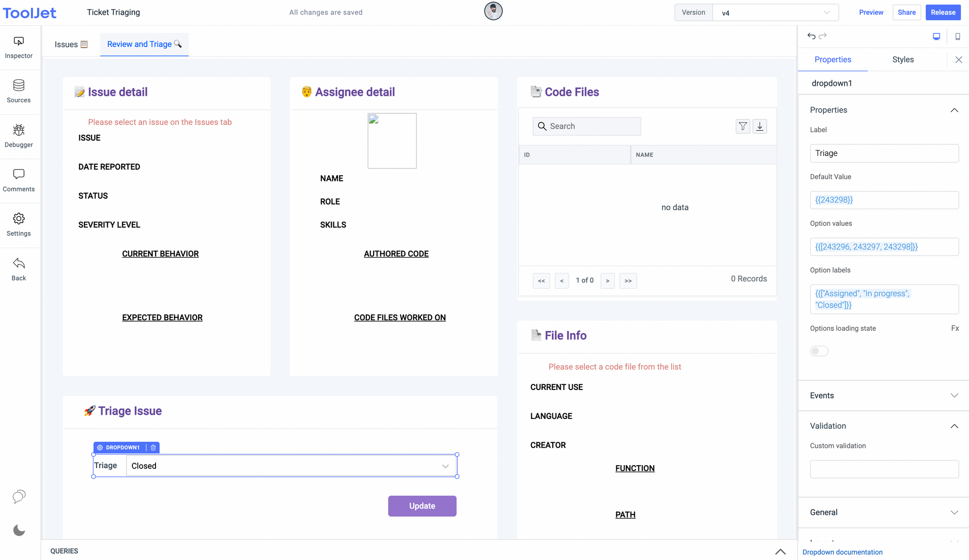Download Code Files table data

click(760, 126)
